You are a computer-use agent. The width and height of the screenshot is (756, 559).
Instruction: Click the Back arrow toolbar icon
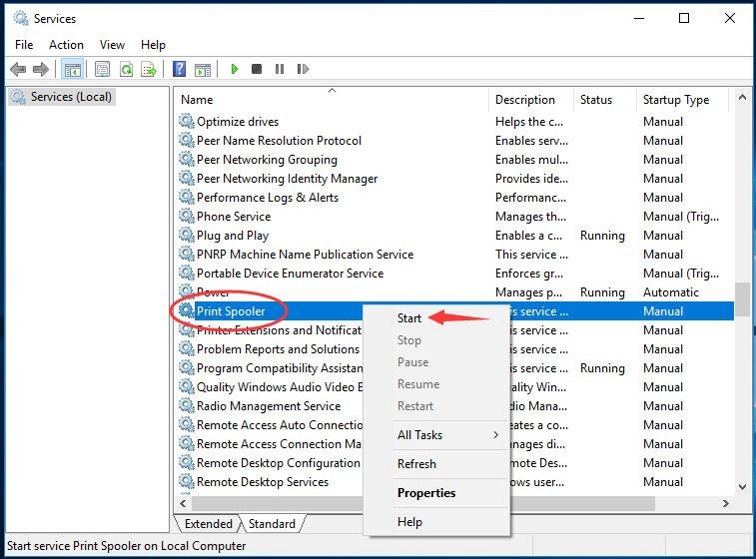click(18, 69)
